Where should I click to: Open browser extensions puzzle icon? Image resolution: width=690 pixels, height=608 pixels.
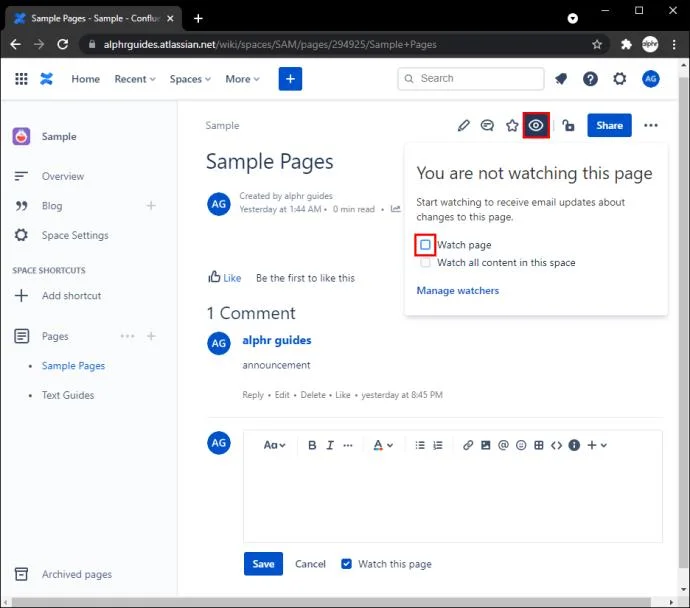(x=626, y=44)
